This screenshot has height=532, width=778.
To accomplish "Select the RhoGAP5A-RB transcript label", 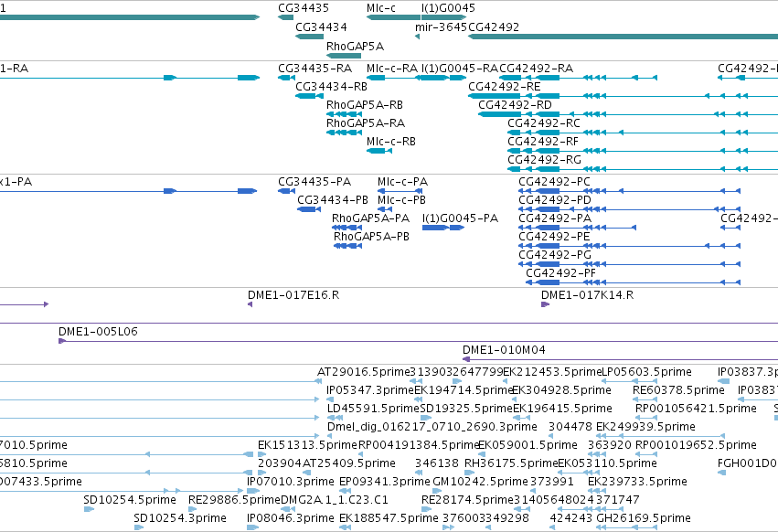I will 365,105.
